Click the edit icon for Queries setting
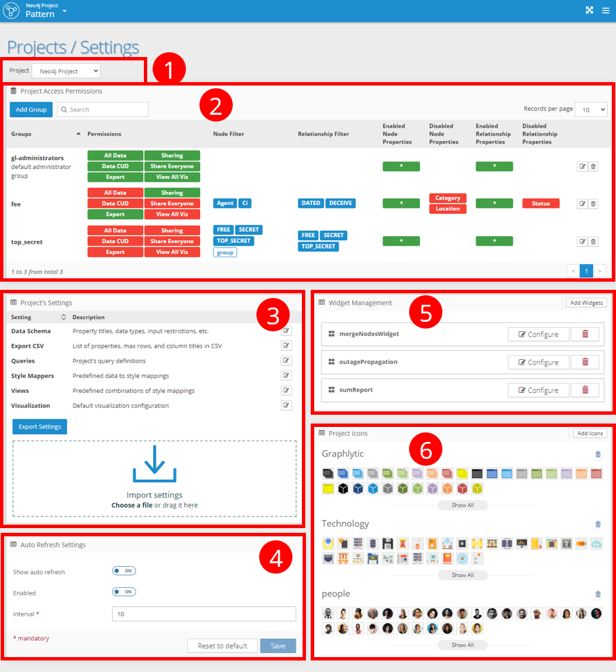Image resolution: width=616 pixels, height=672 pixels. tap(286, 360)
